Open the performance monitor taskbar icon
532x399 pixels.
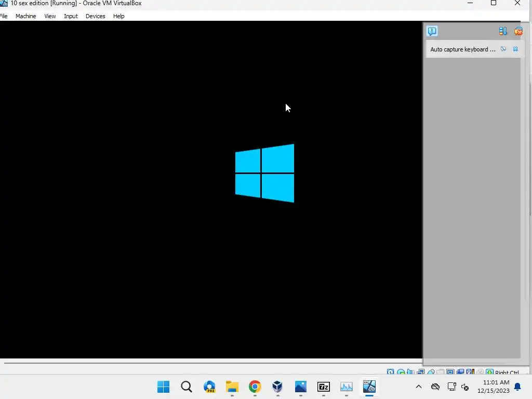[x=347, y=387]
